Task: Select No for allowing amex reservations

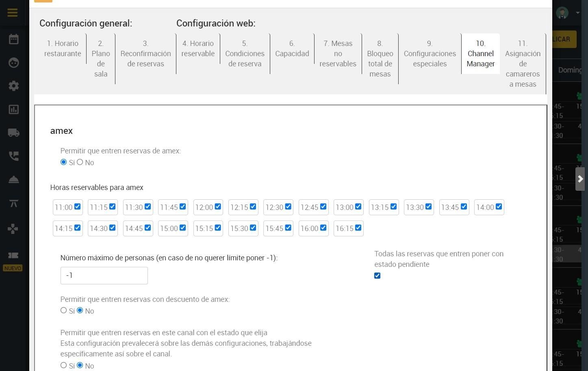Action: tap(80, 162)
